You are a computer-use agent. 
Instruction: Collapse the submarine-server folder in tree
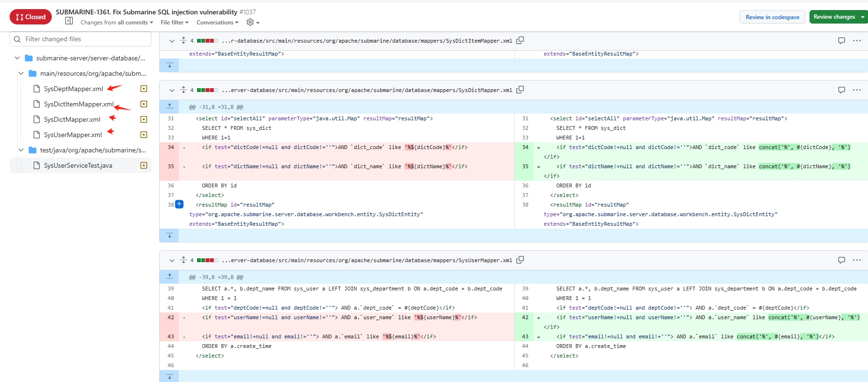[17, 58]
